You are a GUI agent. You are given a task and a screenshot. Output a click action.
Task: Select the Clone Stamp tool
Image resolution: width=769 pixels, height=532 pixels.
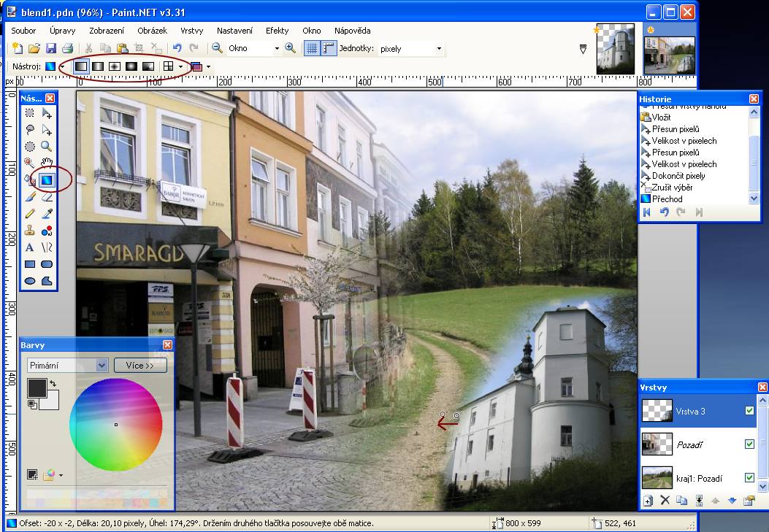[x=29, y=231]
